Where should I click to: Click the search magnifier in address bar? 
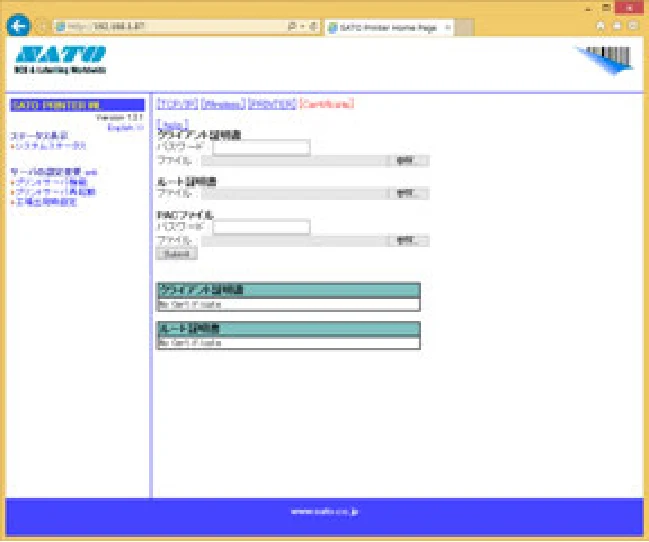[292, 26]
